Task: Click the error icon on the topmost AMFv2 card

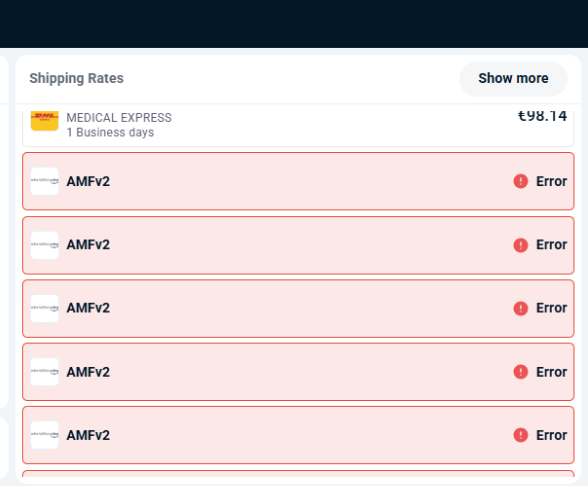Action: point(520,181)
